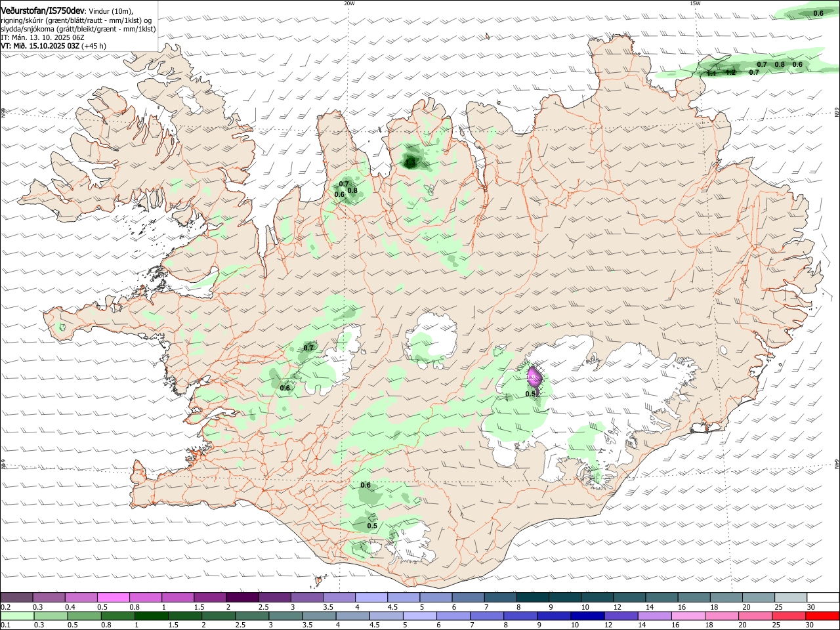Select the bright magenta 0.5 snow-scale swatch
The width and height of the screenshot is (840, 630).
[x=113, y=597]
